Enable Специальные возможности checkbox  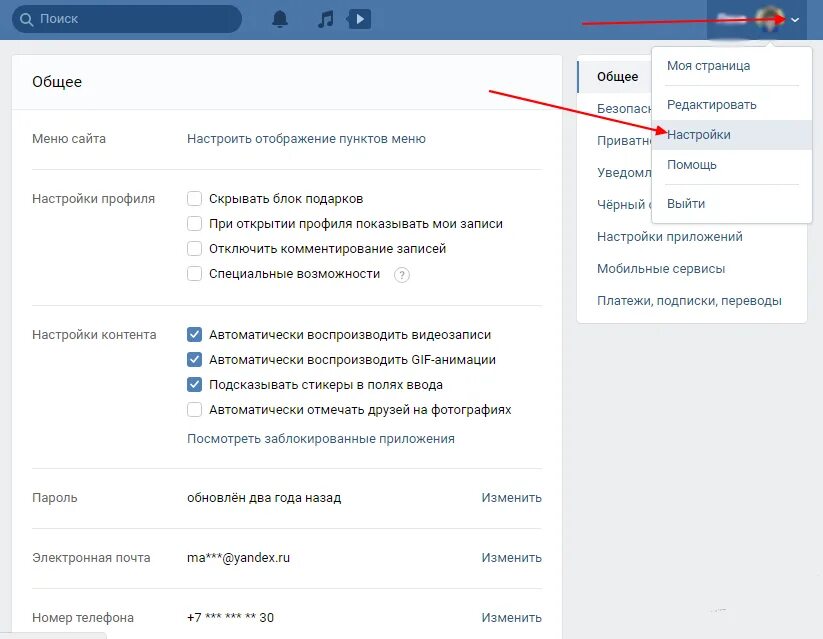pos(194,274)
